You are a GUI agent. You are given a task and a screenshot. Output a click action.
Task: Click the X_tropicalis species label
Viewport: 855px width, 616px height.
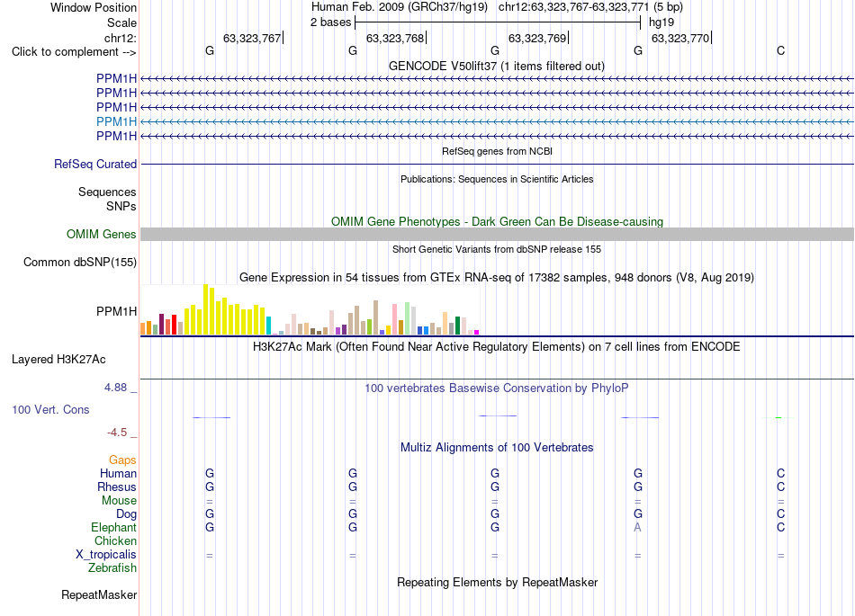(106, 555)
